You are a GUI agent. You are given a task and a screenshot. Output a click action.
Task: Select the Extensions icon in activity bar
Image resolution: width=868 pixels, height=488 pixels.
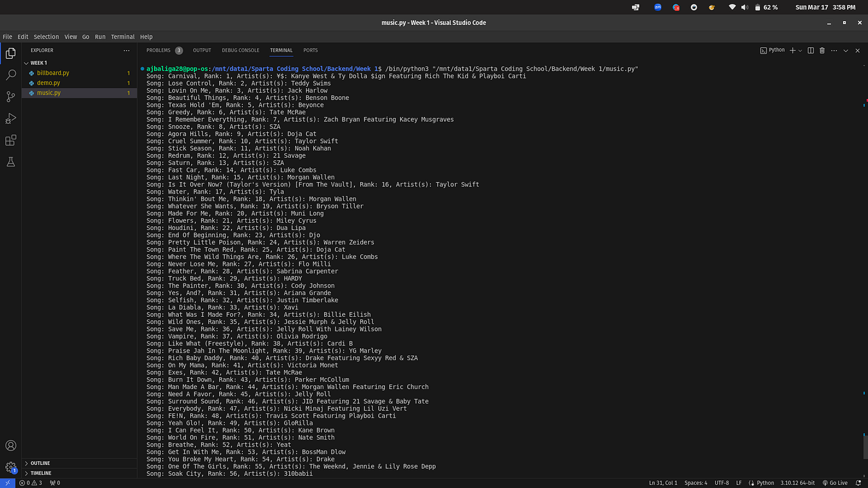[x=10, y=140]
